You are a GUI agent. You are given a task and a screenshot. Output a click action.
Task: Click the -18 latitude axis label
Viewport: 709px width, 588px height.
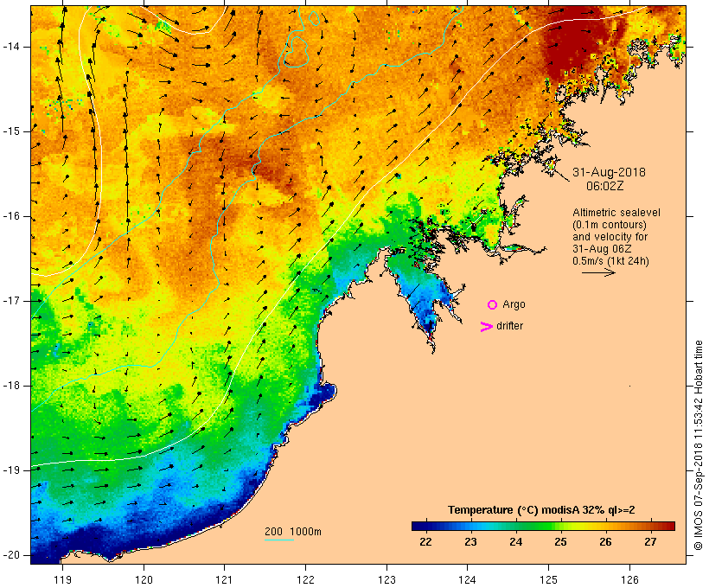11,386
